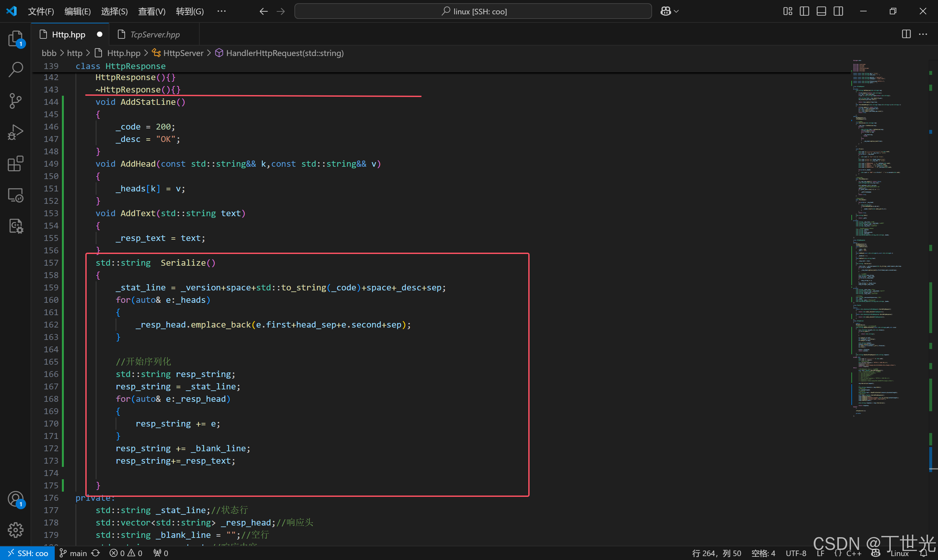Toggle the primary side bar layout
938x560 pixels.
[x=804, y=11]
